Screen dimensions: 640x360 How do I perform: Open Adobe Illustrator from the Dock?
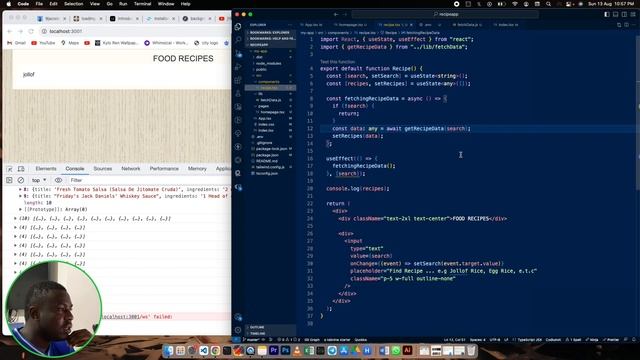[407, 351]
